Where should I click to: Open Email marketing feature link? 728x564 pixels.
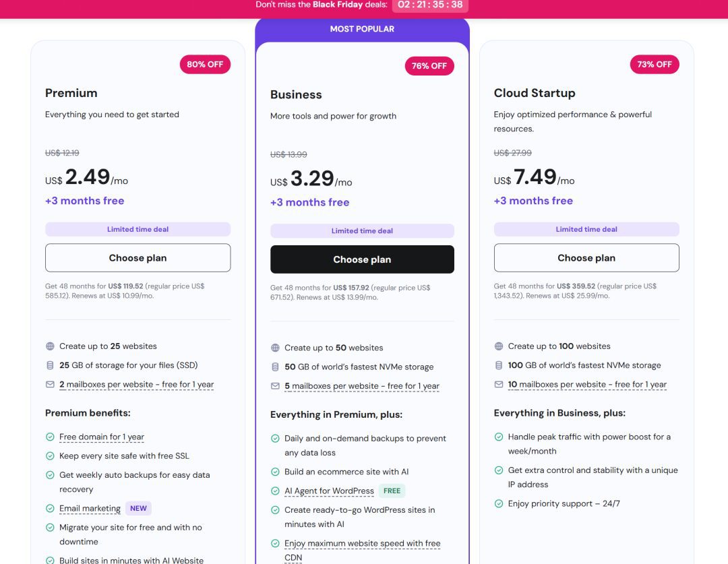[90, 509]
